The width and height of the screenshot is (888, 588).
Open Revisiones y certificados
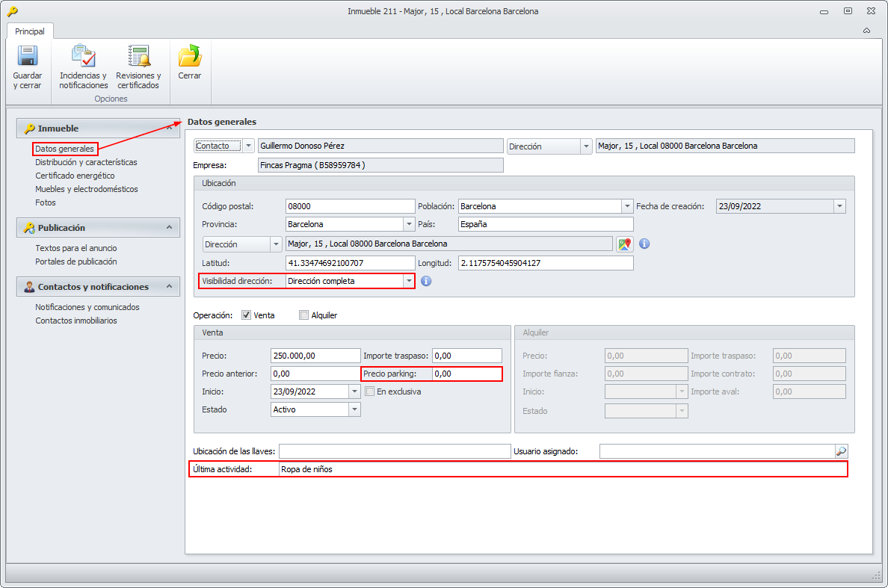[138, 57]
